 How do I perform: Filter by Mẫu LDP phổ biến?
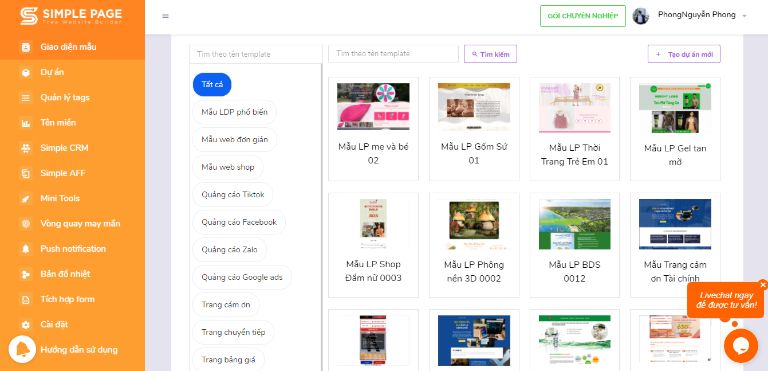coord(234,112)
